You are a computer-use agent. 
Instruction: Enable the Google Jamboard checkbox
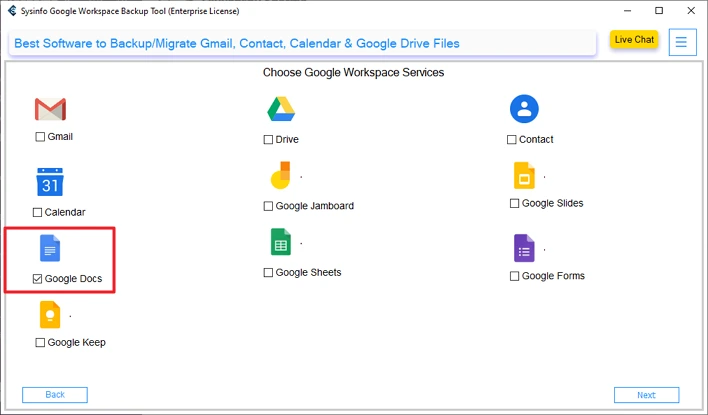click(x=268, y=206)
